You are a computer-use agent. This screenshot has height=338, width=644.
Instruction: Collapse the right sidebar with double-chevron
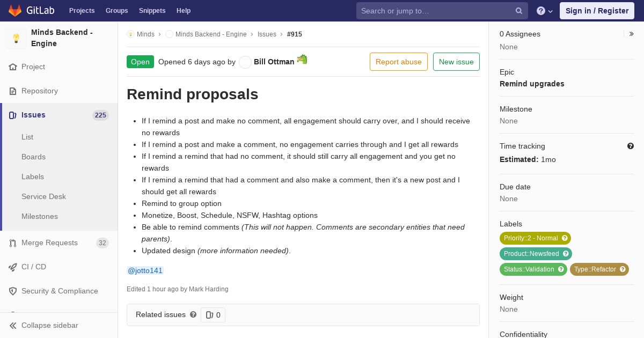pyautogui.click(x=632, y=34)
